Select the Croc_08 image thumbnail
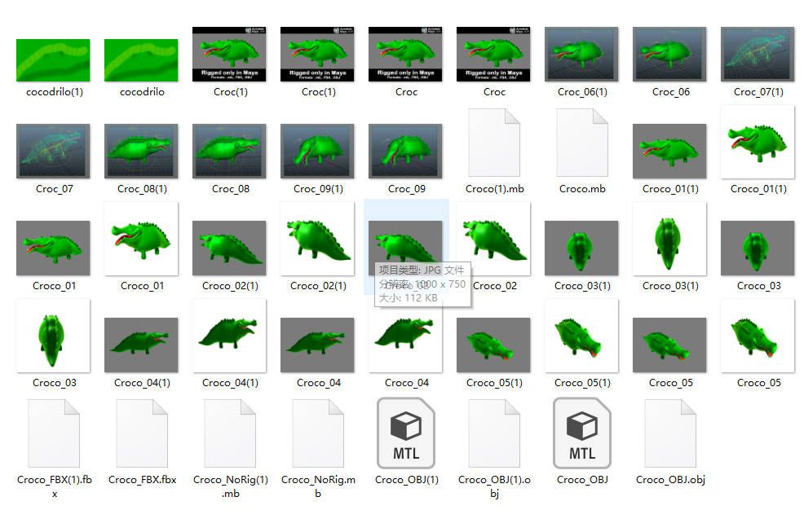The width and height of the screenshot is (804, 532). tap(230, 151)
